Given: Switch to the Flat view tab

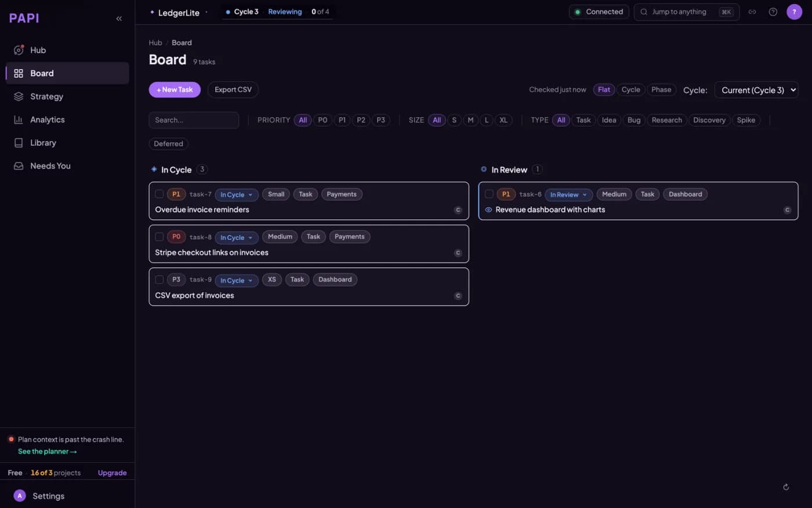Looking at the screenshot, I should (604, 89).
